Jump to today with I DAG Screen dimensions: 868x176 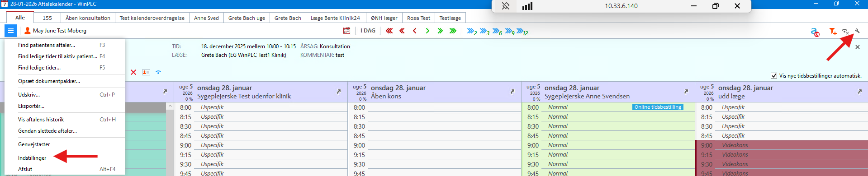pyautogui.click(x=368, y=31)
